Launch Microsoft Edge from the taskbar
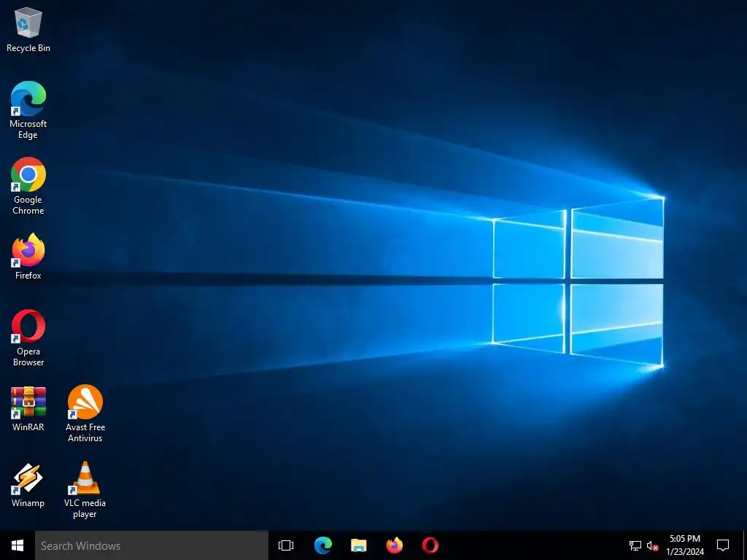Viewport: 747px width, 560px height. [322, 545]
